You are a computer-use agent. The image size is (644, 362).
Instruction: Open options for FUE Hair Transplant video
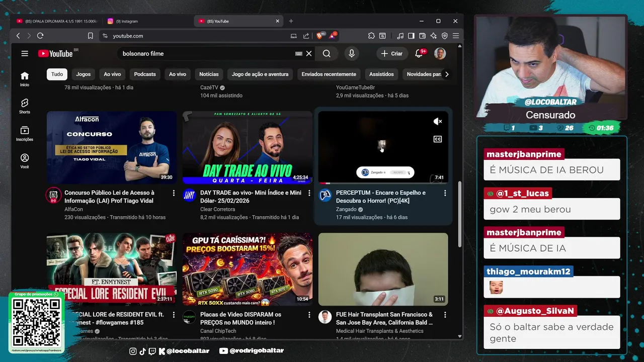445,315
